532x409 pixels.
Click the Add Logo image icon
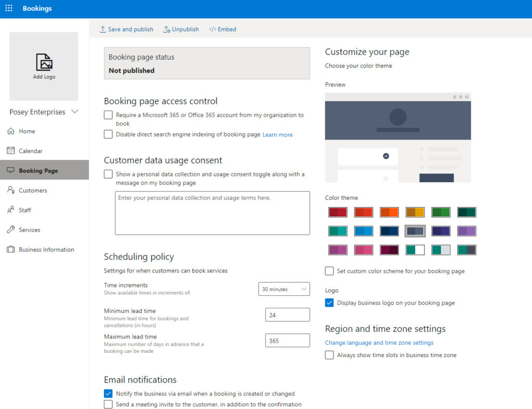(x=44, y=62)
